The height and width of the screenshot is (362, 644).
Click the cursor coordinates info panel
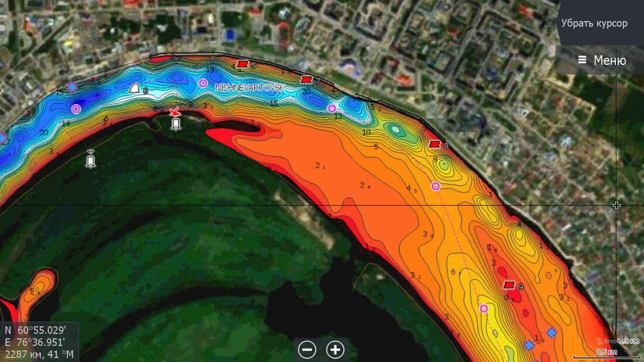40,342
